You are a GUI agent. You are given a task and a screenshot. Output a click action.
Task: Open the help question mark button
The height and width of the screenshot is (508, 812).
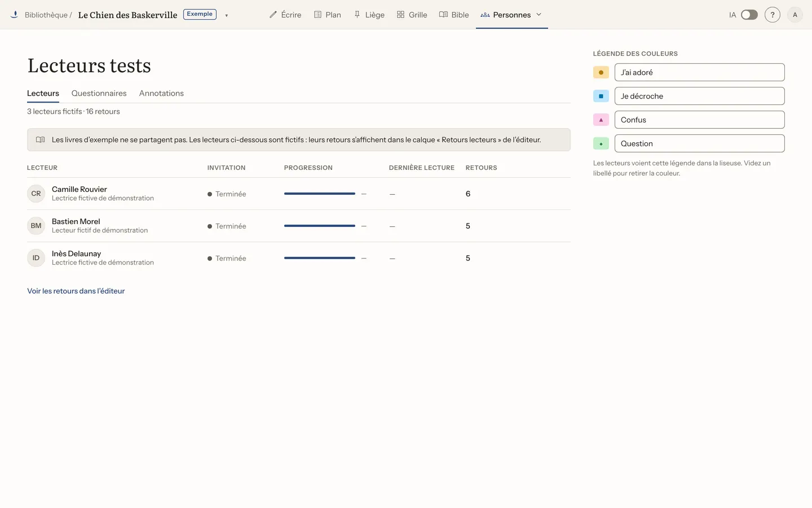[773, 15]
